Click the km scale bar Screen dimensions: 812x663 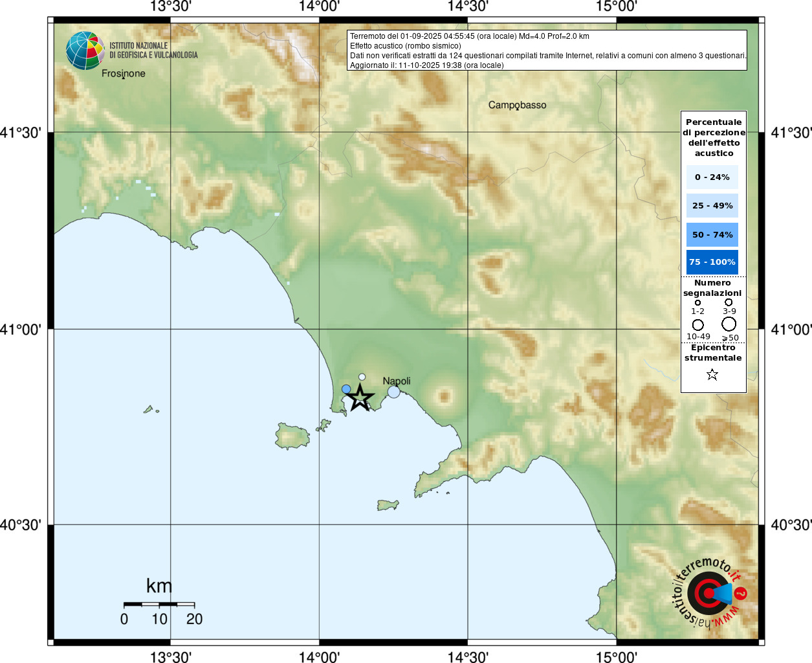(x=159, y=604)
